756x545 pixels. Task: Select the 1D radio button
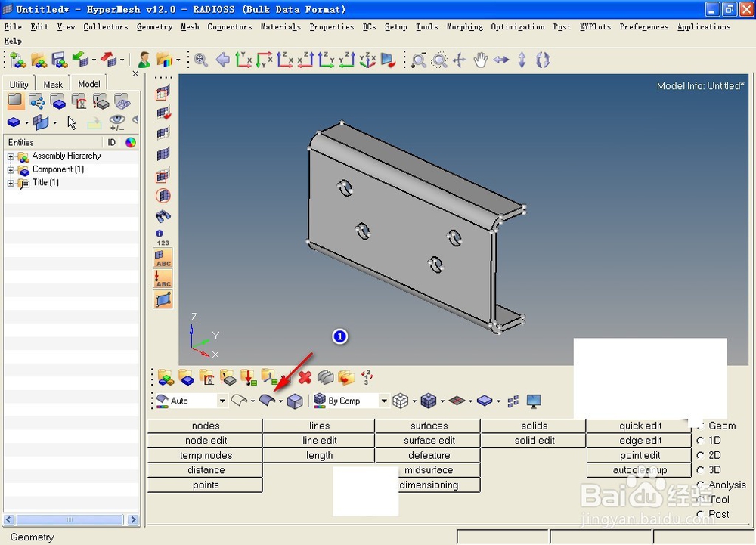[700, 441]
